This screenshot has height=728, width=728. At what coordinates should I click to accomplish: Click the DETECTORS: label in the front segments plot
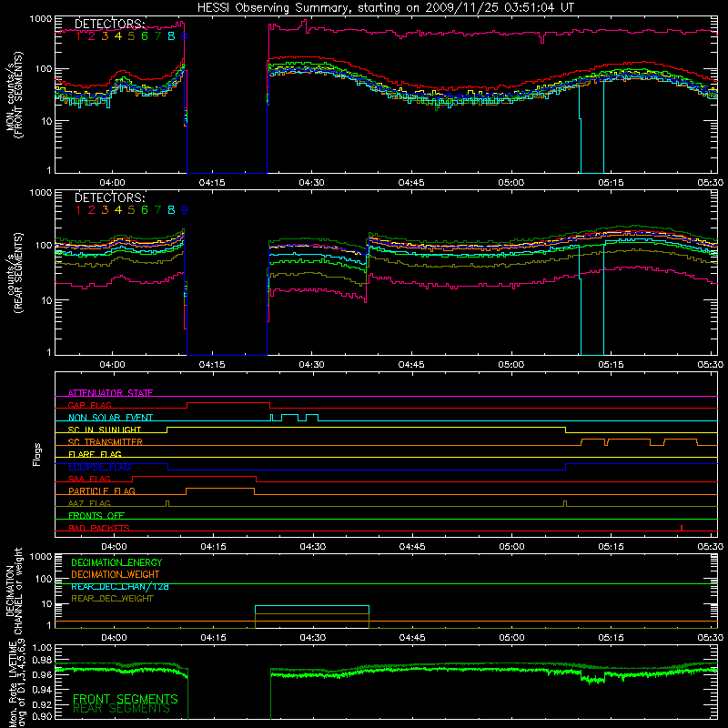click(x=110, y=24)
